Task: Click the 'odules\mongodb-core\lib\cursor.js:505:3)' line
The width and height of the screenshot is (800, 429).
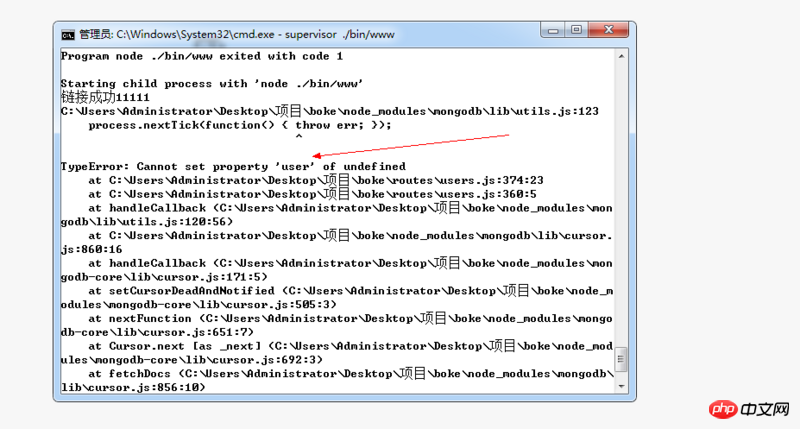Action: point(199,304)
